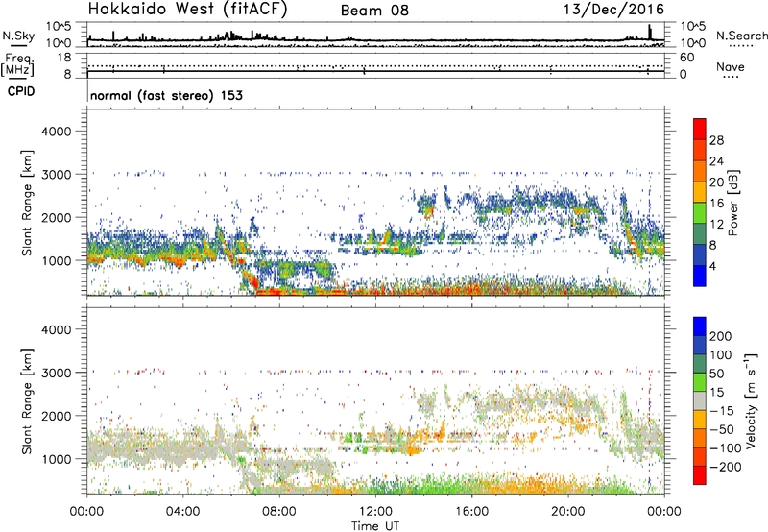This screenshot has height=532, width=768.
Task: Select the "Freq. [MHz]" axis label
Action: pyautogui.click(x=17, y=64)
